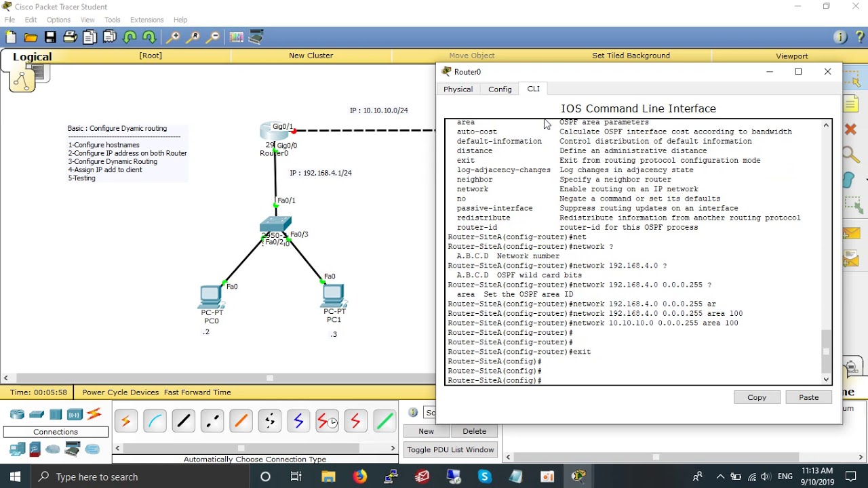The image size is (868, 488).
Task: Save the topology with floppy disk icon
Action: coord(50,37)
